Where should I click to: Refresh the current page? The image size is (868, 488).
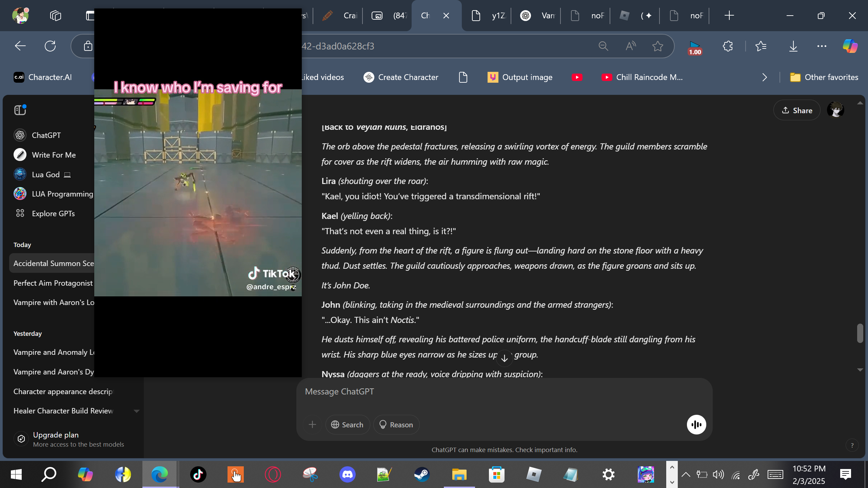pyautogui.click(x=50, y=46)
